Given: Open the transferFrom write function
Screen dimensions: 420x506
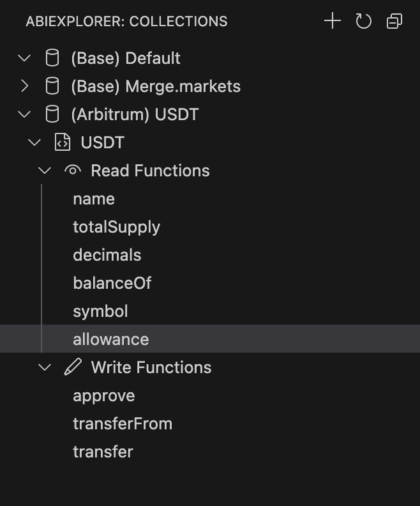Looking at the screenshot, I should tap(123, 424).
